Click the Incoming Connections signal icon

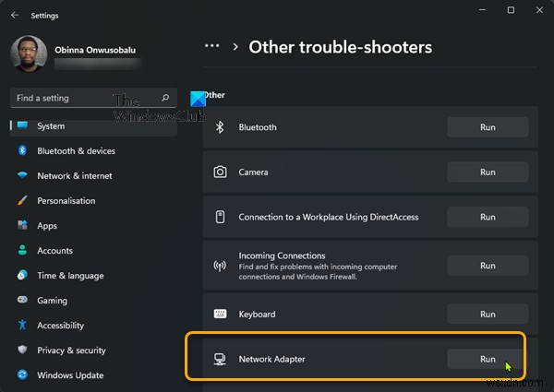(221, 266)
